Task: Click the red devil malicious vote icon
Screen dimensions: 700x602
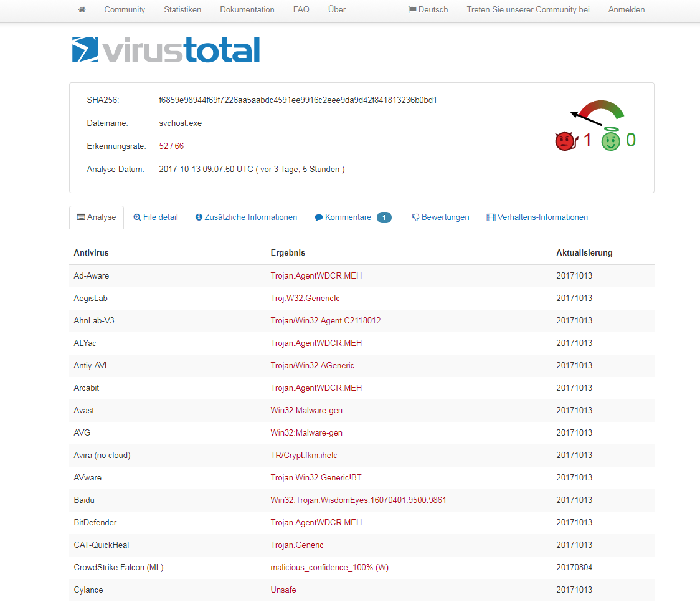Action: pyautogui.click(x=566, y=141)
